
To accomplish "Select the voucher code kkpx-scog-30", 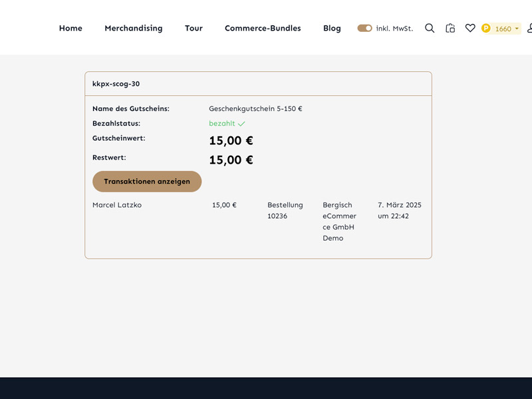I will click(116, 84).
